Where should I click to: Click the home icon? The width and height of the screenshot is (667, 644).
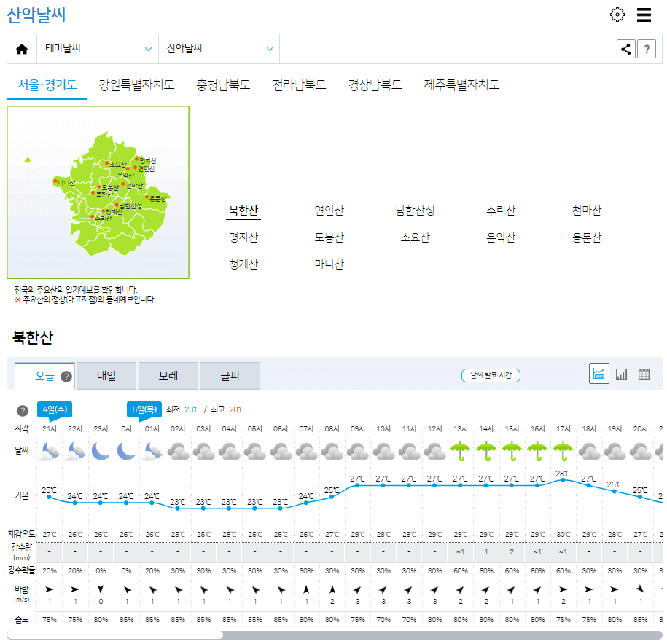click(x=22, y=49)
